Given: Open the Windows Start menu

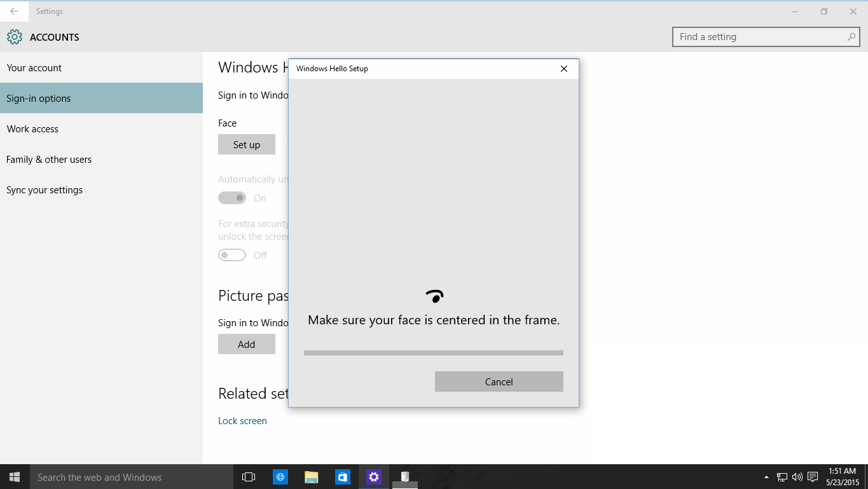Looking at the screenshot, I should point(15,477).
